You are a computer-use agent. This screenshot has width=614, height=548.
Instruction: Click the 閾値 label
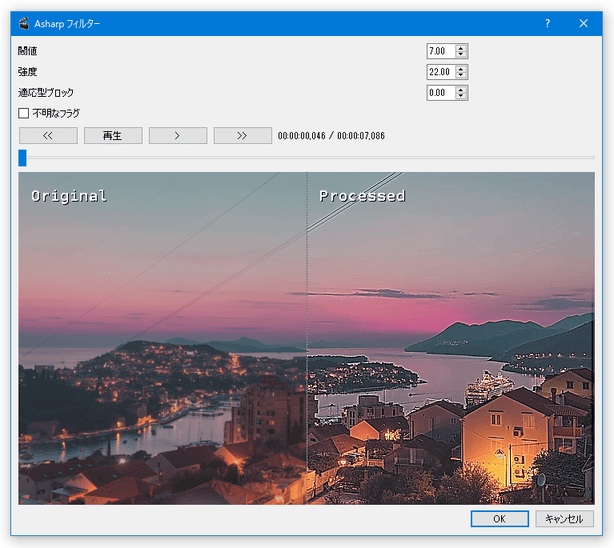pos(27,51)
